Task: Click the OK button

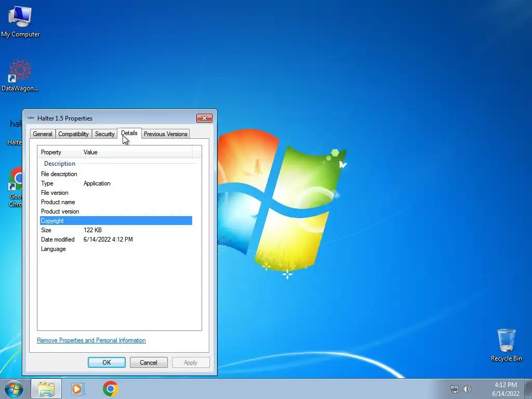Action: (x=107, y=362)
